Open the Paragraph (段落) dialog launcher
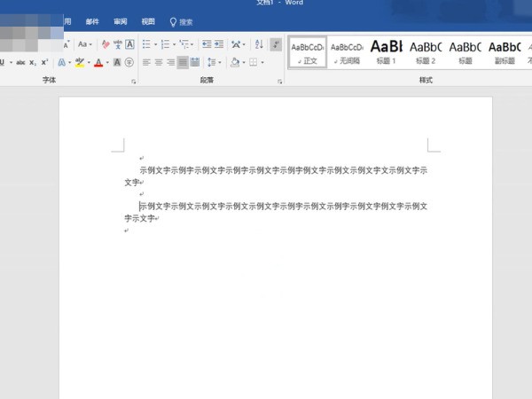Image resolution: width=532 pixels, height=399 pixels. (x=279, y=82)
